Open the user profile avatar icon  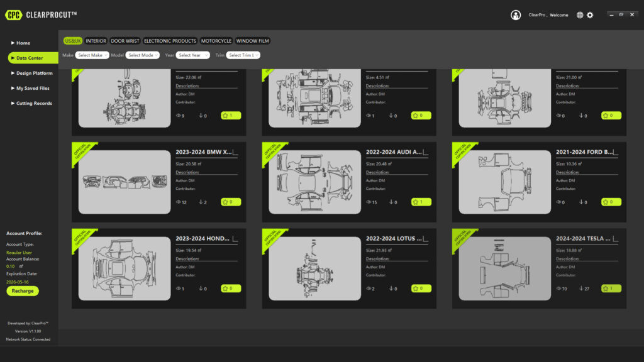pyautogui.click(x=516, y=15)
